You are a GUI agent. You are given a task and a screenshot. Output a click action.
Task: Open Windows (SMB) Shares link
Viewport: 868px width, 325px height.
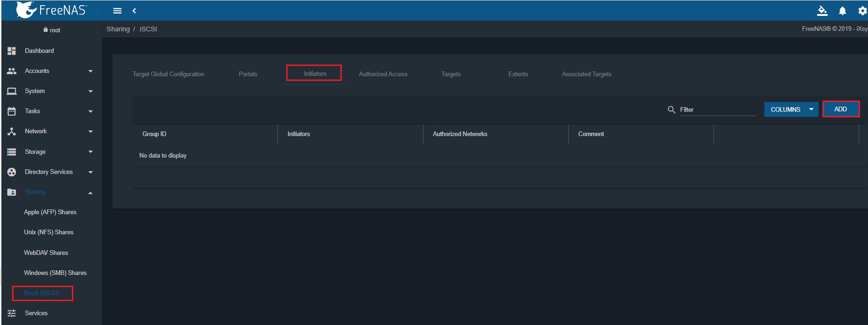(55, 273)
